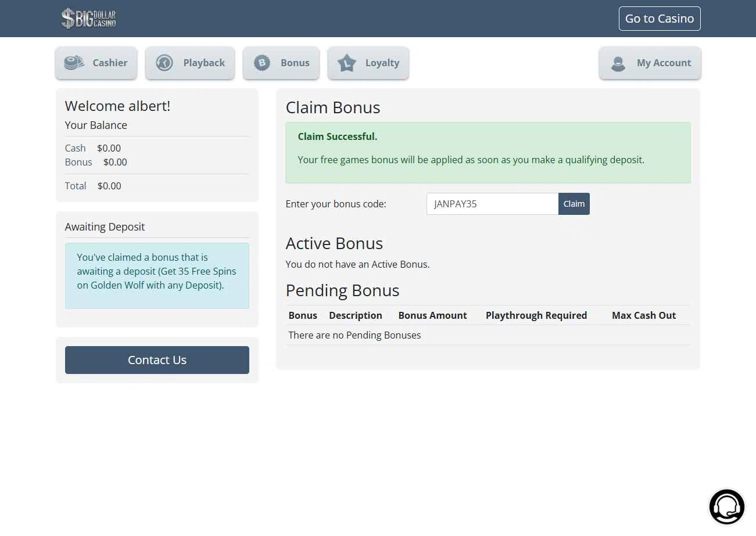Open the Bonus tab label
This screenshot has width=756, height=536.
click(x=295, y=63)
